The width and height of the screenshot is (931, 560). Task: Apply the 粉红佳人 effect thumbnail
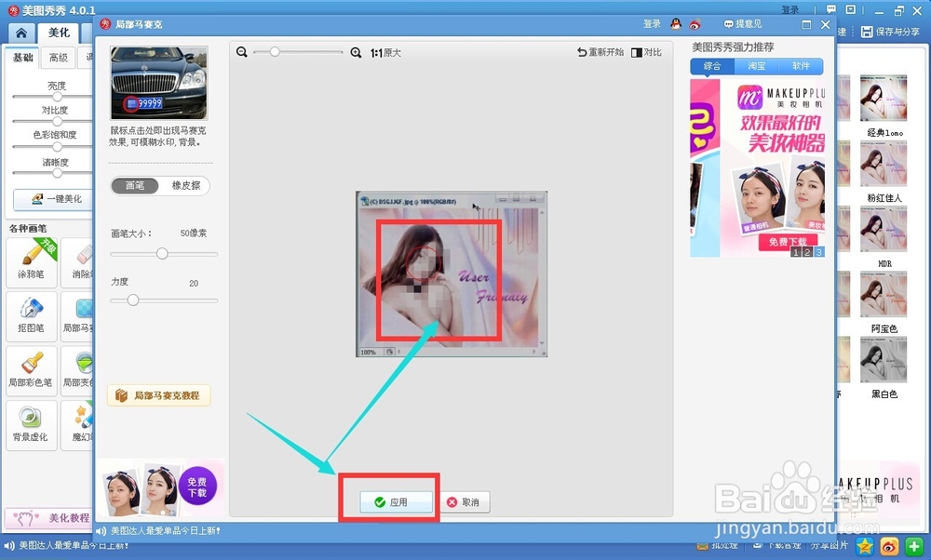[x=884, y=164]
